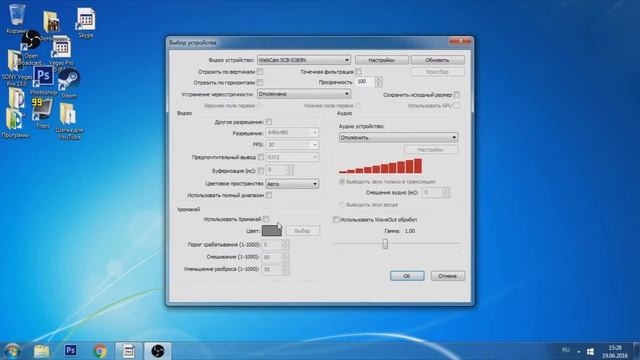Click the Обновить button

coord(437,60)
